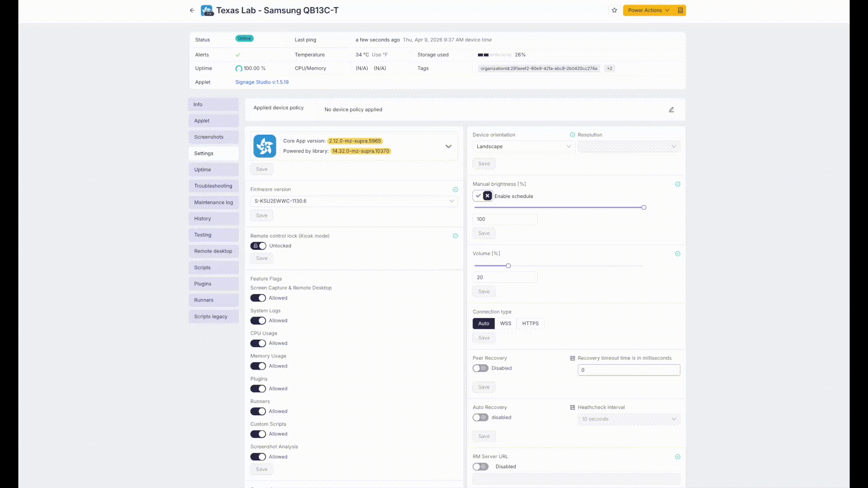Click the Uptime circular progress icon
868x488 pixels.
pos(239,69)
